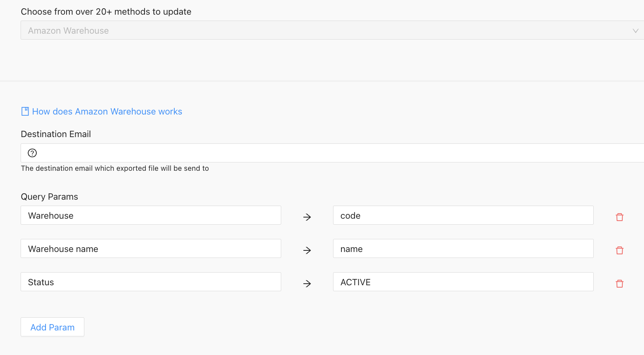Click the arrow between Status and ACTIVE
Image resolution: width=644 pixels, height=355 pixels.
click(307, 283)
